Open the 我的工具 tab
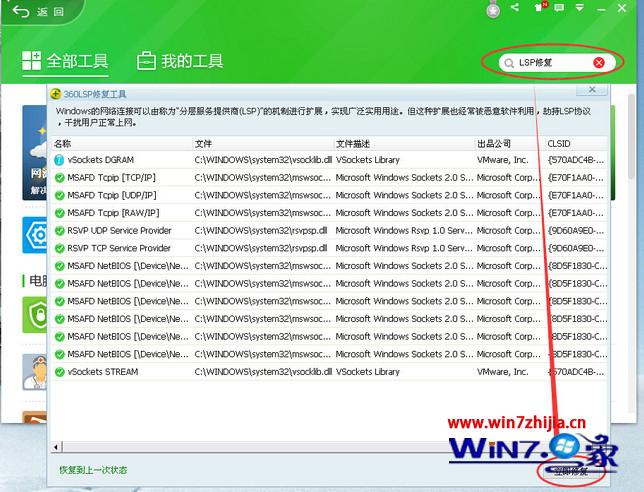Screen dimensions: 644x492 [x=180, y=61]
